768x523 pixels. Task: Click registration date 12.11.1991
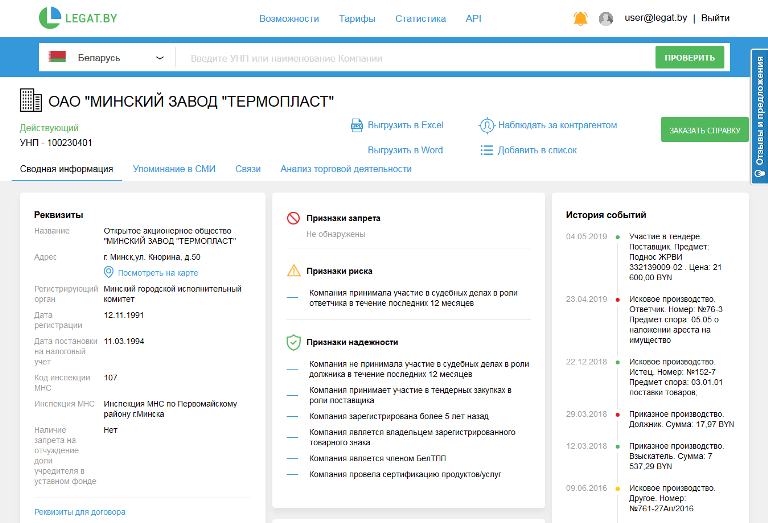pos(124,315)
